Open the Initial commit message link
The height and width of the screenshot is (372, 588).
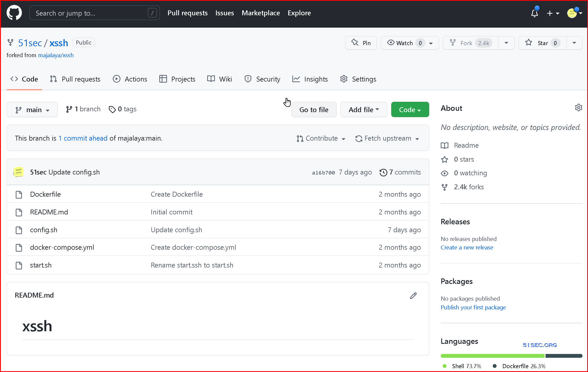coord(172,212)
